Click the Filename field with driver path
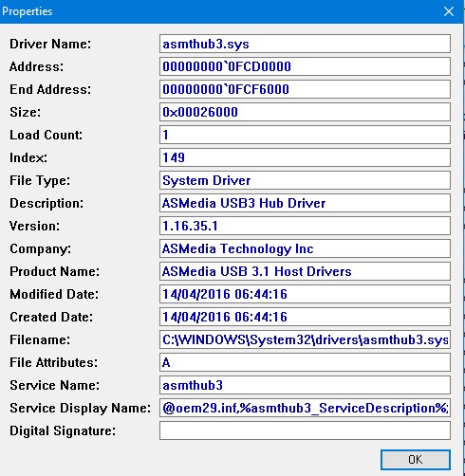465x476 pixels. pyautogui.click(x=305, y=339)
